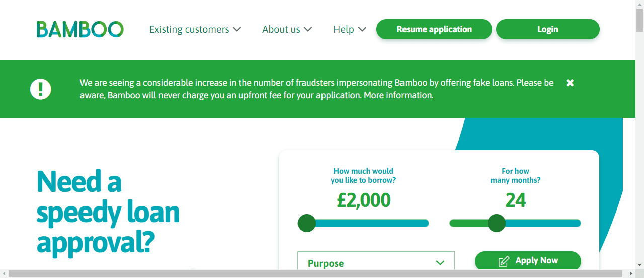Click the Purpose dropdown chevron arrow

pos(440,263)
